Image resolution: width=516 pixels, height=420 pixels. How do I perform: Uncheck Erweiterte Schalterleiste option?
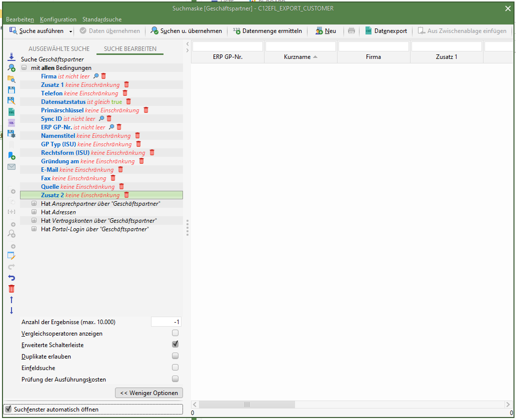[x=175, y=345]
